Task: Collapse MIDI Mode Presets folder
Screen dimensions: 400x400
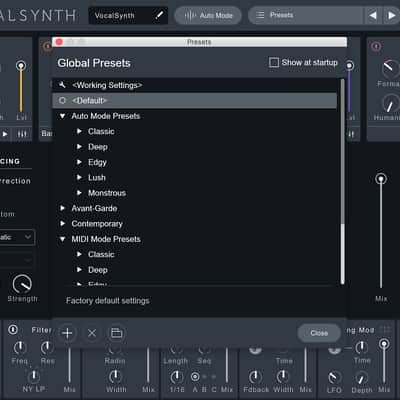Action: tap(62, 239)
